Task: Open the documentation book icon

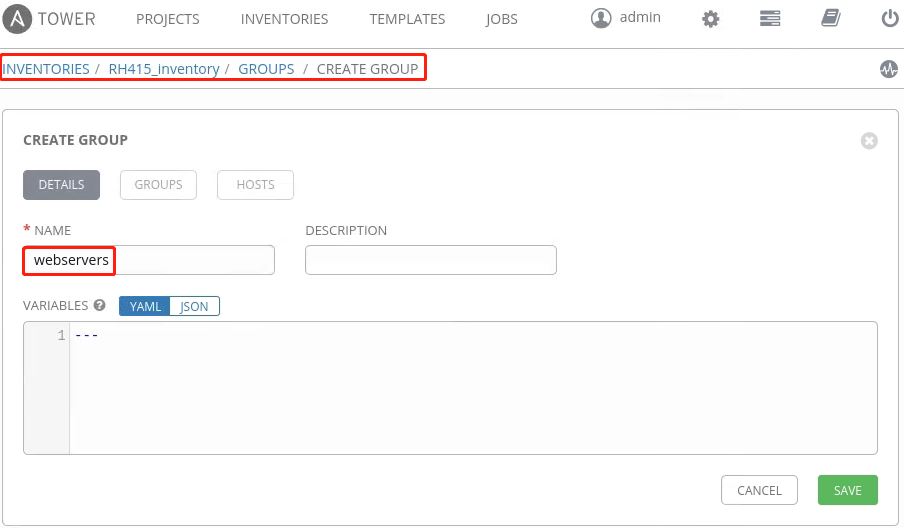Action: tap(829, 19)
